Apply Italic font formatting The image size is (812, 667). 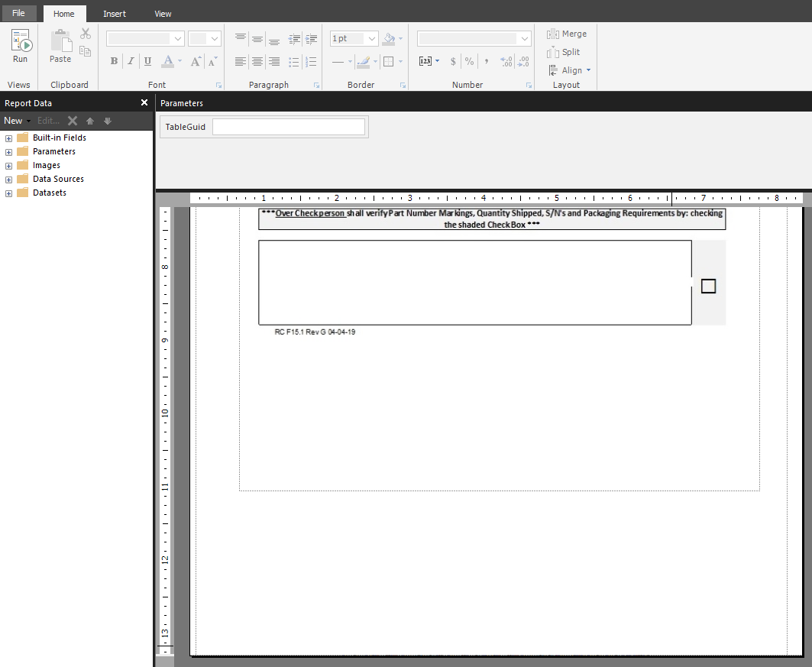pos(131,61)
